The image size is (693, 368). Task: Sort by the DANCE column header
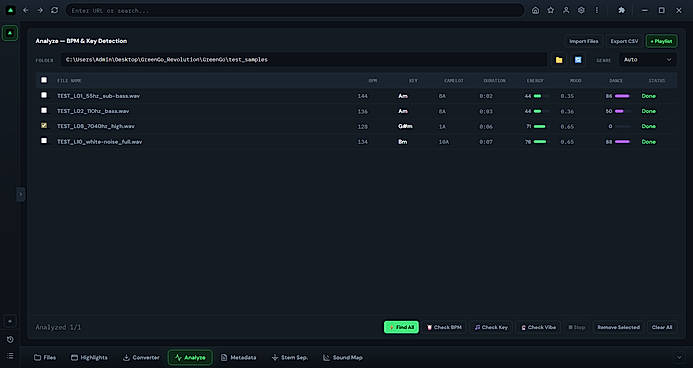coord(616,80)
